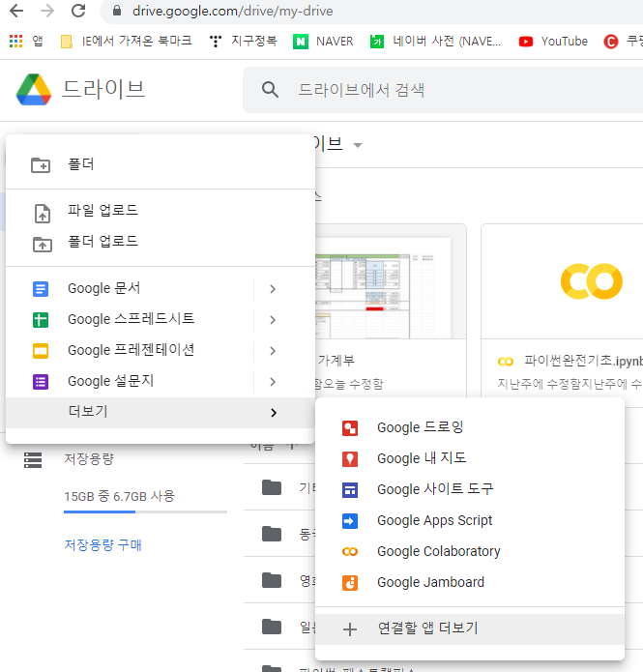
Task: Create a new Google 스프레드시트
Action: 130,319
